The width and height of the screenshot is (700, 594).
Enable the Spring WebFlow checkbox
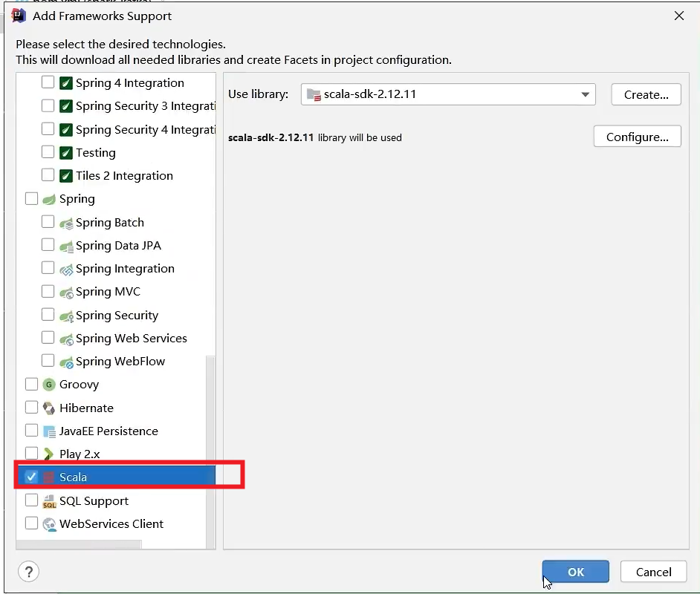pos(48,360)
